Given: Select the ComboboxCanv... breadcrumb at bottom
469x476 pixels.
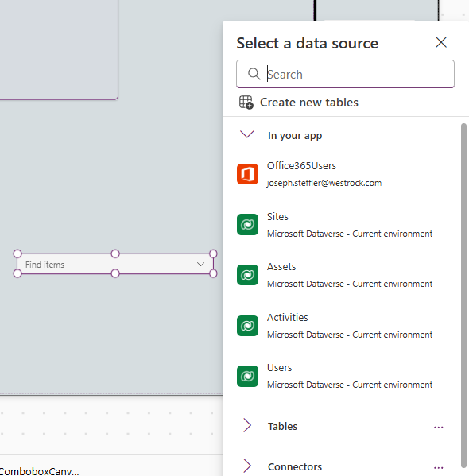Looking at the screenshot, I should click(x=40, y=471).
